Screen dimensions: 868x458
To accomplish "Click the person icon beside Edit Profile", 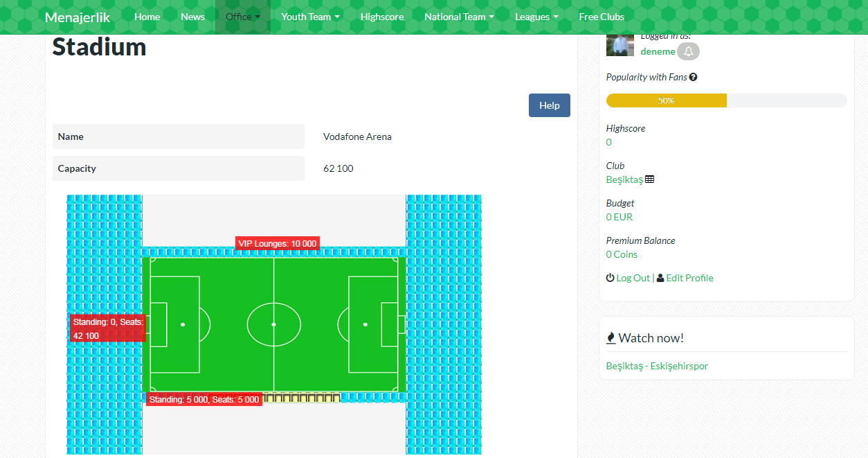I will (660, 278).
